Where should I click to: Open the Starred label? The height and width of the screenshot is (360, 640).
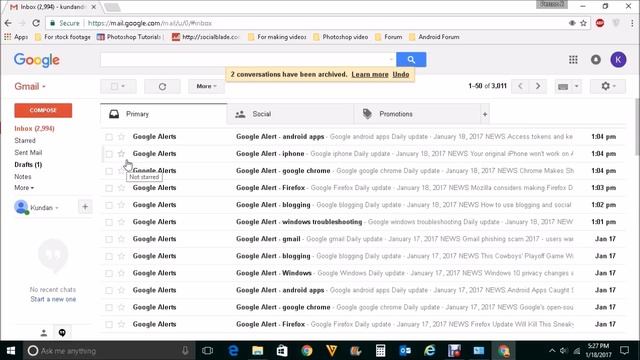point(25,140)
